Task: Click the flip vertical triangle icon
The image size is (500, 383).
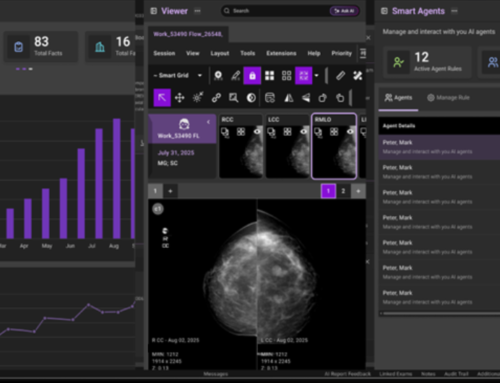Action: (306, 98)
